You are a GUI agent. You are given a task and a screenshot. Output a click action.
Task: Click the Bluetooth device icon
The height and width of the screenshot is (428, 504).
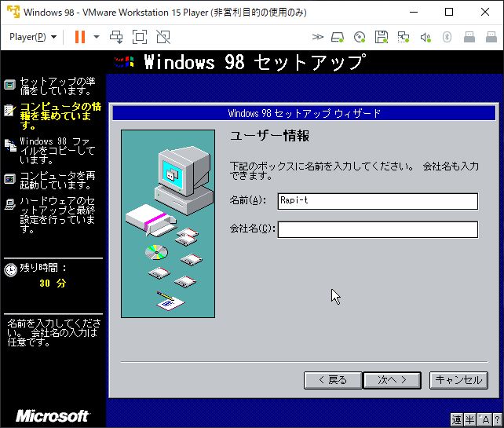447,37
